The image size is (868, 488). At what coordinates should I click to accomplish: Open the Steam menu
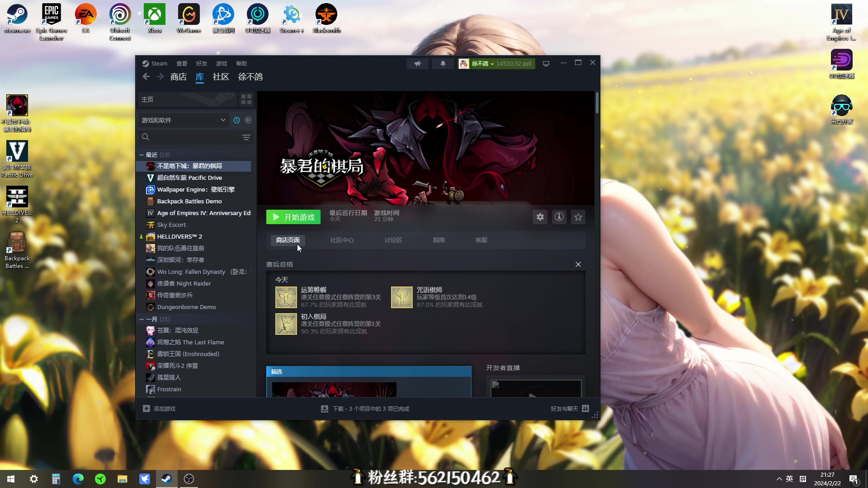(x=155, y=64)
